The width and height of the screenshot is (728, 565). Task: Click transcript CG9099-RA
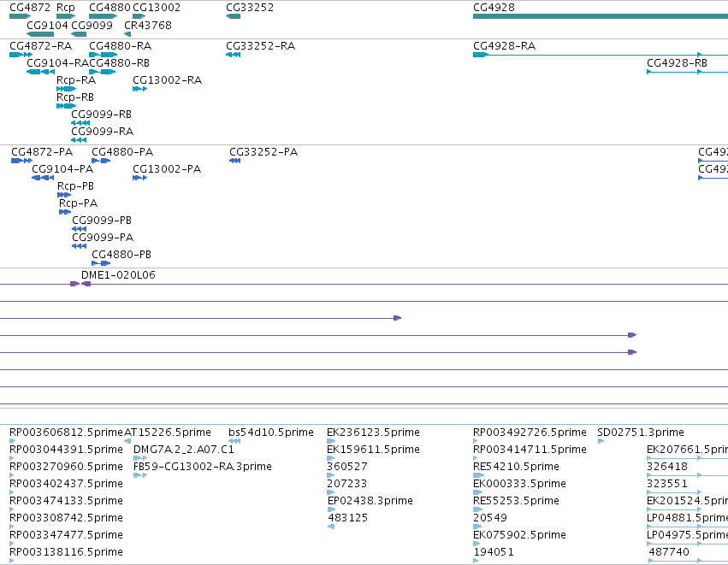click(x=102, y=132)
